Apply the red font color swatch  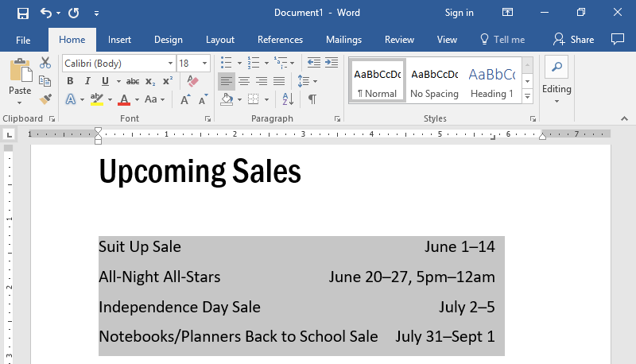tap(123, 99)
